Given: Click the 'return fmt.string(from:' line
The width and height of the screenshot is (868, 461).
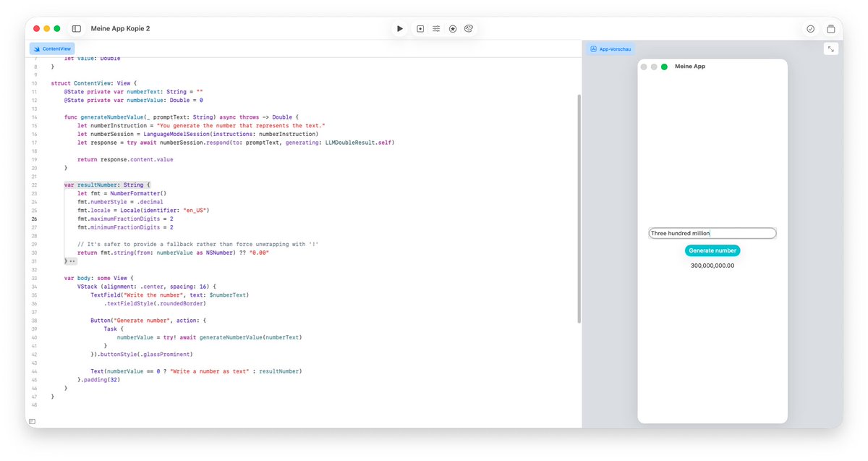Looking at the screenshot, I should [173, 252].
